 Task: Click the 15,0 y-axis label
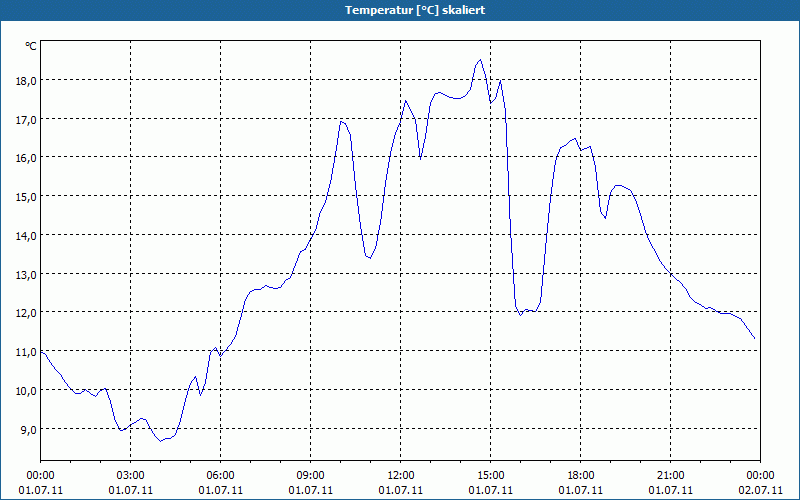tap(27, 196)
